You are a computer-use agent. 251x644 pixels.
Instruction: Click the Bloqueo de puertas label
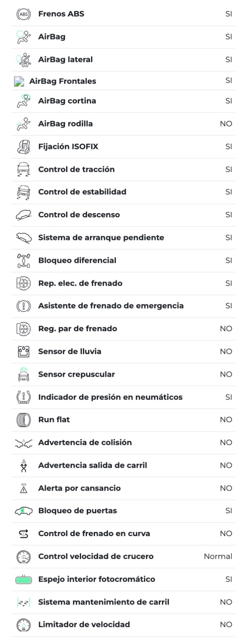pyautogui.click(x=77, y=511)
